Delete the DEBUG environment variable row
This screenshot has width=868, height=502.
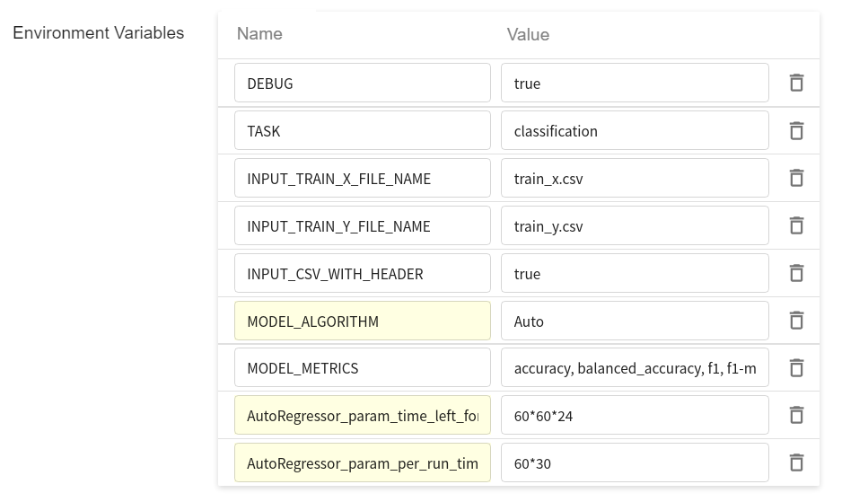[795, 83]
